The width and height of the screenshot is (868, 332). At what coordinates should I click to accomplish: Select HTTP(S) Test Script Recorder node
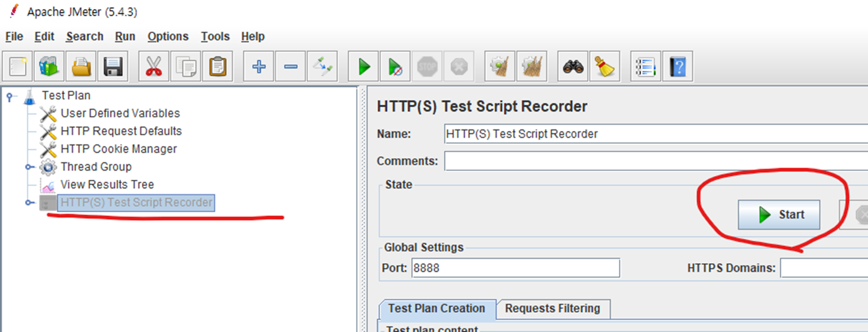tap(136, 203)
